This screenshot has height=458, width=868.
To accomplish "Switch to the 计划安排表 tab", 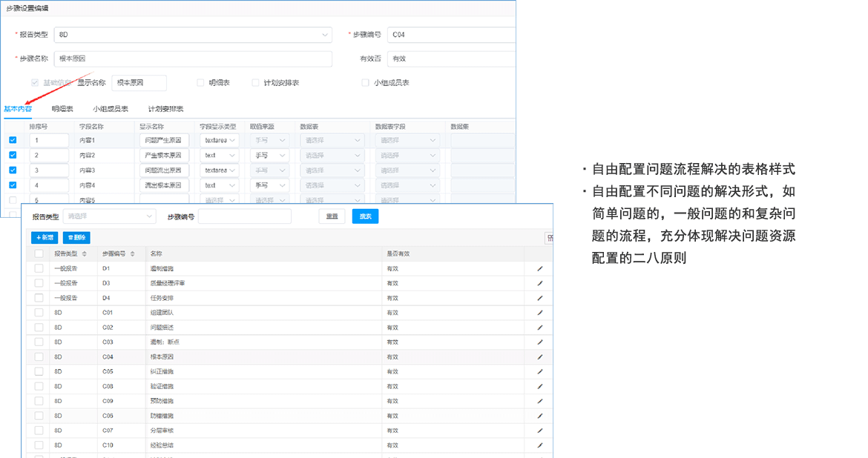I will click(165, 108).
